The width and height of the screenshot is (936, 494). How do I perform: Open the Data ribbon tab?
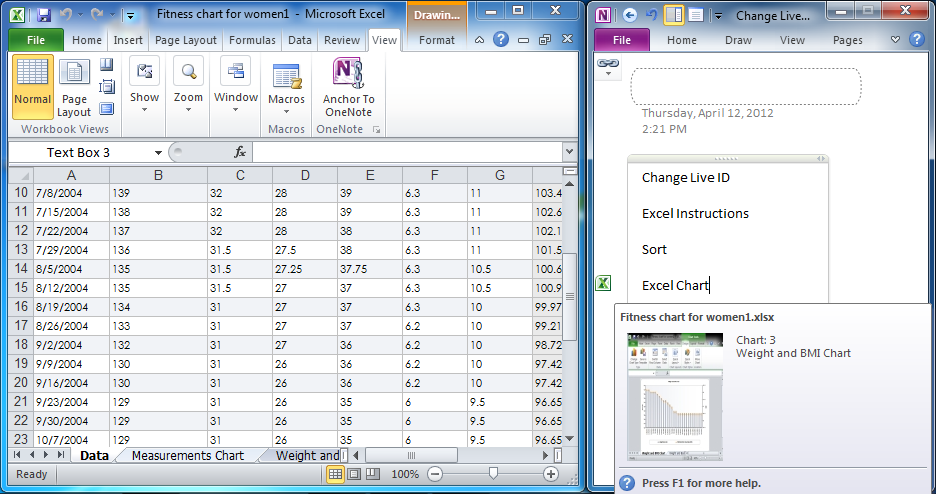point(300,40)
